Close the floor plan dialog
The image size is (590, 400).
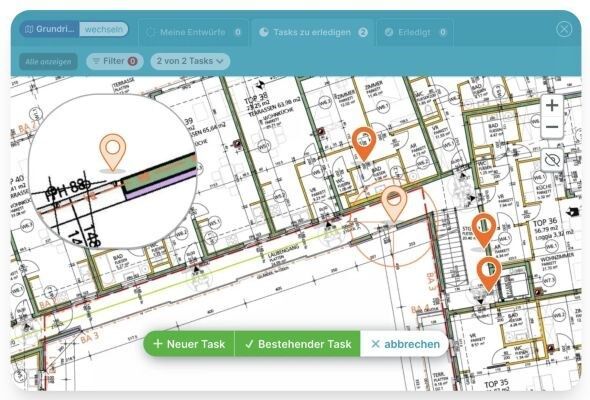564,29
